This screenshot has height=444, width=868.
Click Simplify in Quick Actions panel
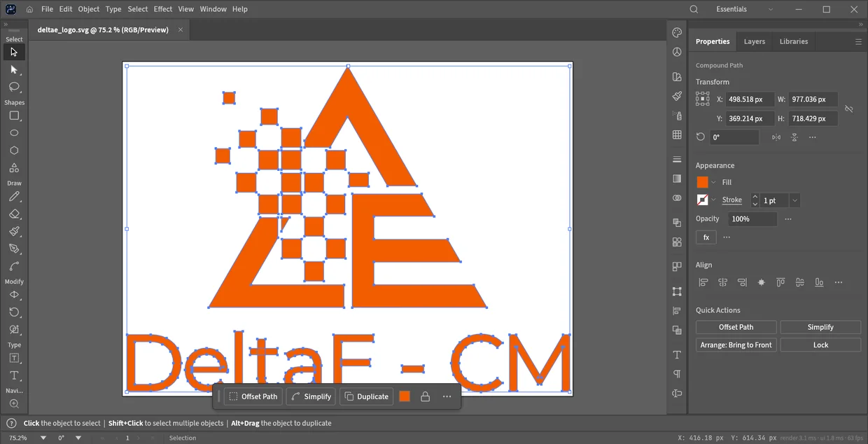[x=820, y=327]
